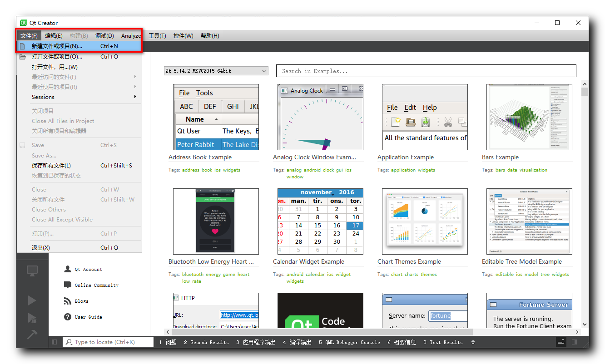Open the 帮助(H) menu

(x=210, y=36)
